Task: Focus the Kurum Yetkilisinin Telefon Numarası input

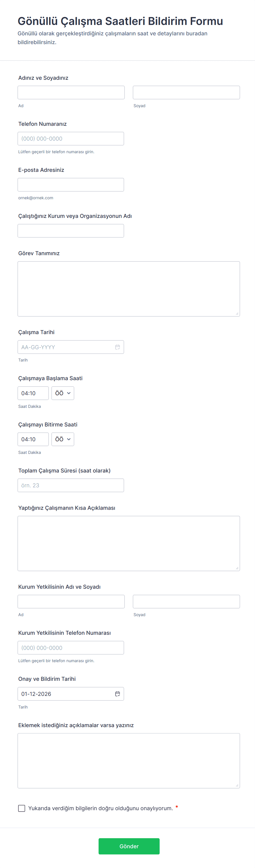Action: click(x=71, y=648)
